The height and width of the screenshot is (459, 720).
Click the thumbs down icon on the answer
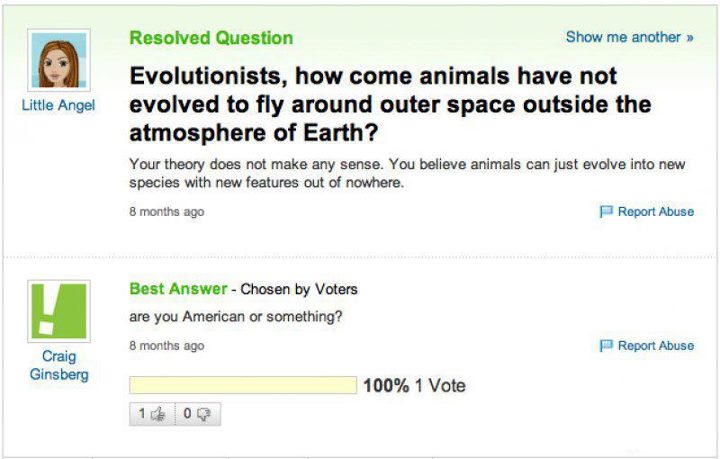coord(203,414)
